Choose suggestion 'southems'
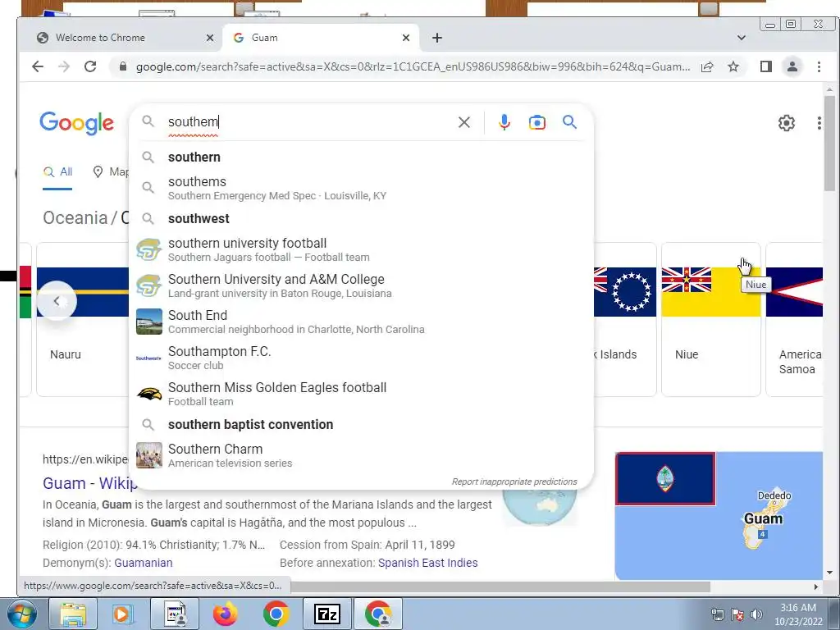Image resolution: width=840 pixels, height=630 pixels. coord(362,188)
